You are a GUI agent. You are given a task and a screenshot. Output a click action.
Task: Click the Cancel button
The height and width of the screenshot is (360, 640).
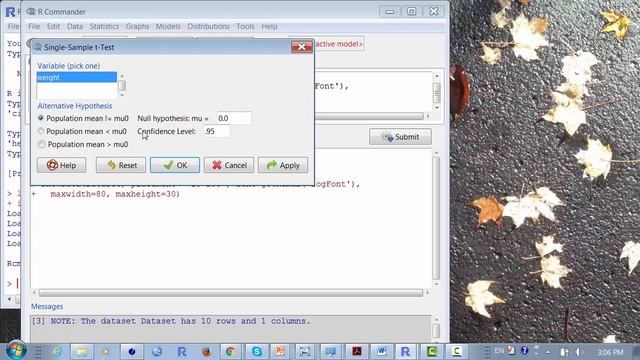point(229,165)
